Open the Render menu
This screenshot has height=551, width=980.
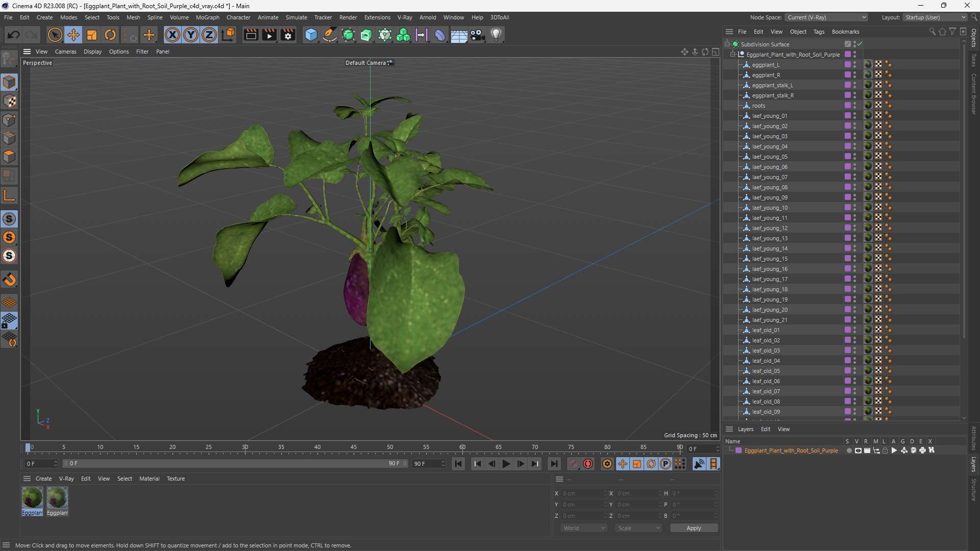pos(348,17)
